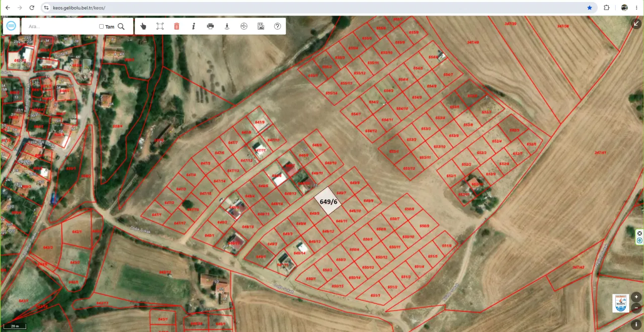Reload the page
Viewport: 644px width, 332px height.
pos(32,8)
